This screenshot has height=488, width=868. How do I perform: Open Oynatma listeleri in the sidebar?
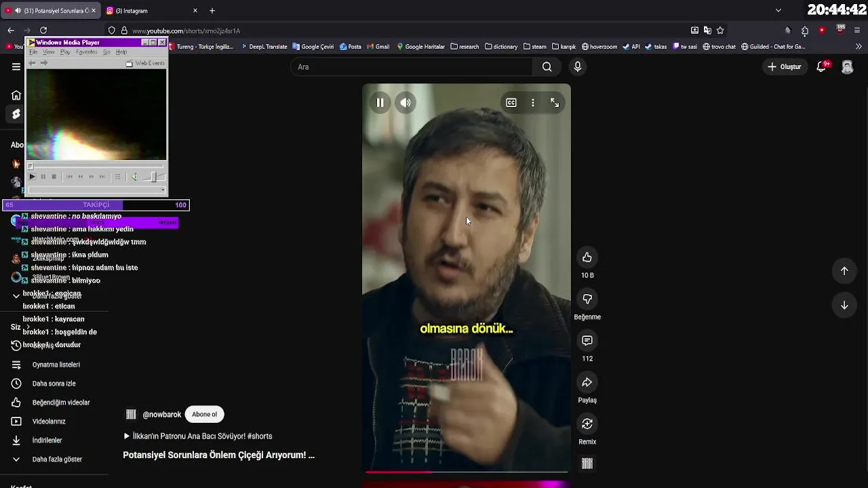(56, 365)
